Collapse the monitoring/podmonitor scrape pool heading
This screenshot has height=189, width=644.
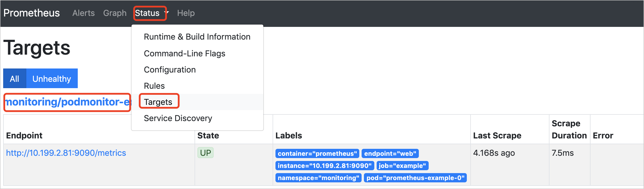[x=67, y=102]
